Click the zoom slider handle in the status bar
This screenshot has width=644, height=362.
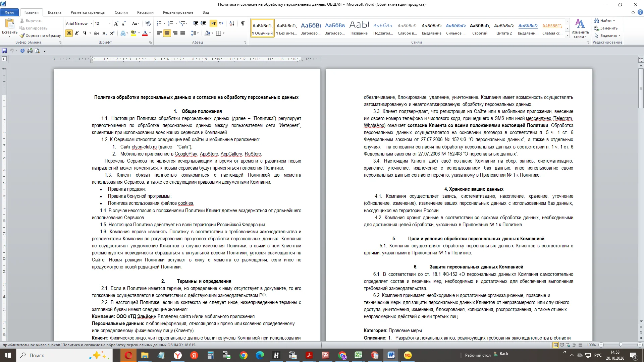tap(621, 345)
